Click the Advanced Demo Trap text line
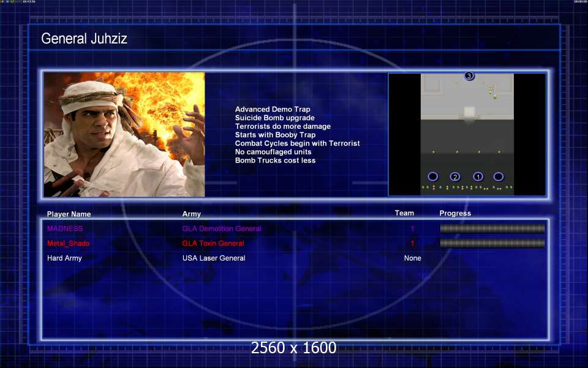Screen dimensions: 588x368 tap(273, 109)
